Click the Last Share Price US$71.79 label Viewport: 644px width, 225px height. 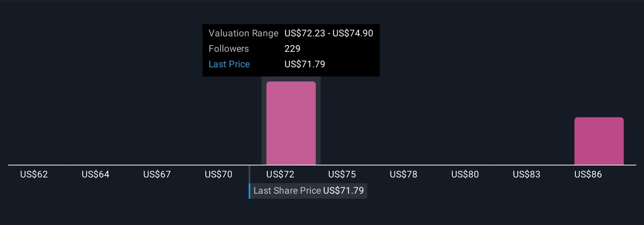(309, 191)
